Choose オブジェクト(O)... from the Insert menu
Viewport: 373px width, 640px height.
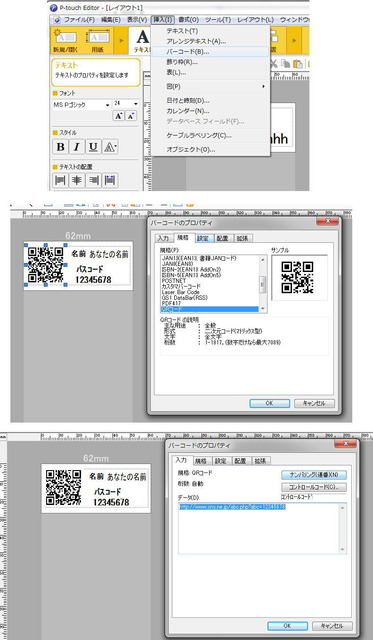[x=191, y=149]
